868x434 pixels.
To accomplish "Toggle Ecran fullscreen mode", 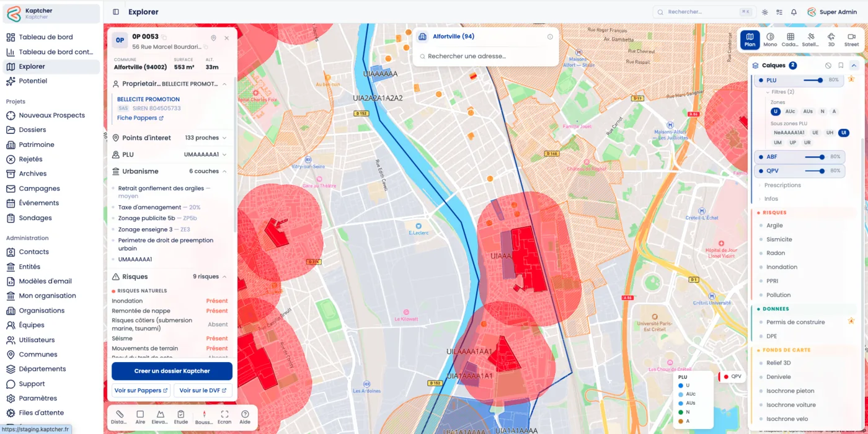I will [x=224, y=417].
